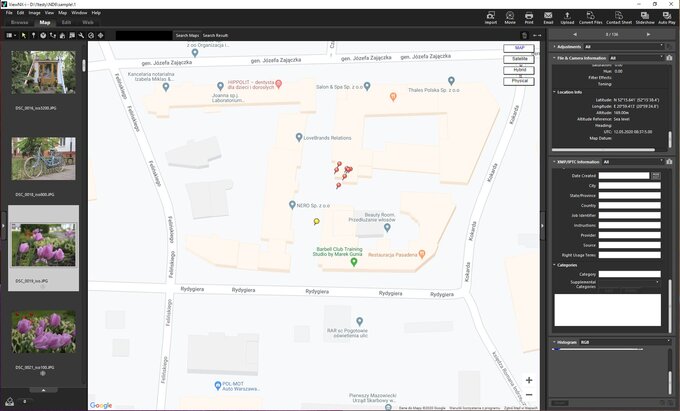Go to next image arrow

(648, 34)
